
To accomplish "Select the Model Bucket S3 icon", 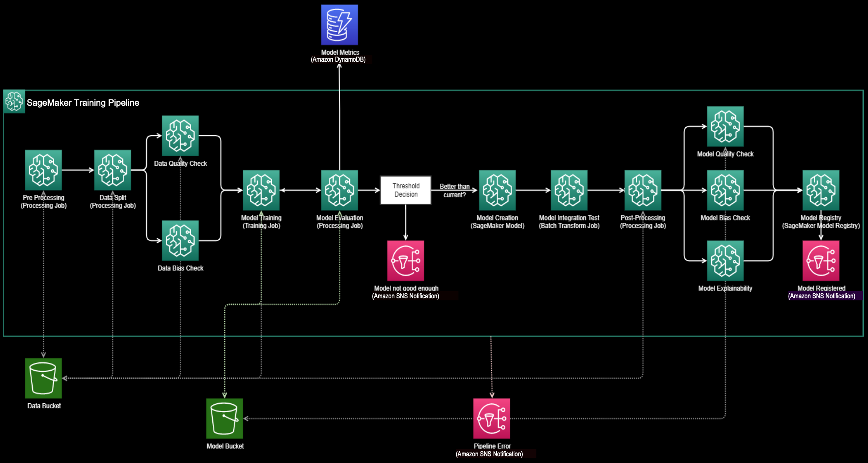I will (225, 418).
